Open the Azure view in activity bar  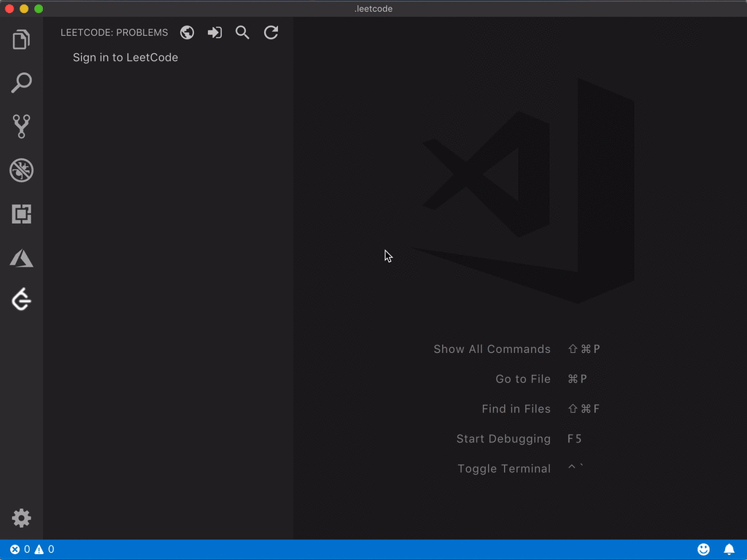[21, 258]
